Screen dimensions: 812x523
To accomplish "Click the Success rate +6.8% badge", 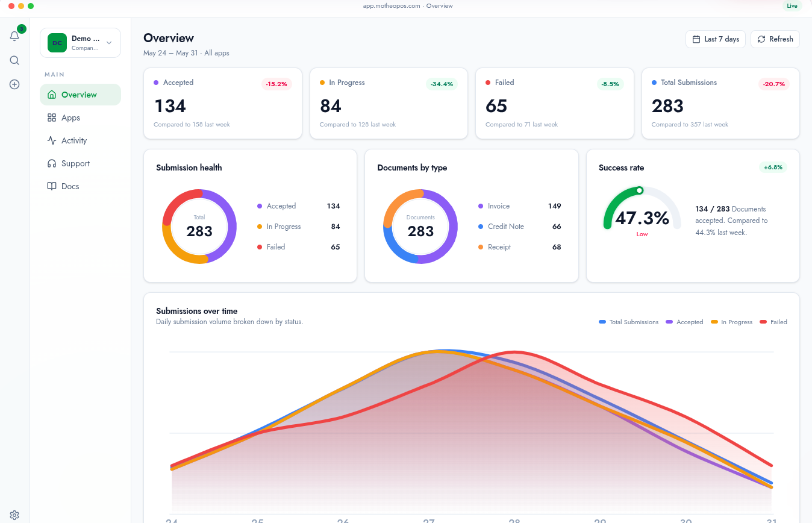I will 773,168.
